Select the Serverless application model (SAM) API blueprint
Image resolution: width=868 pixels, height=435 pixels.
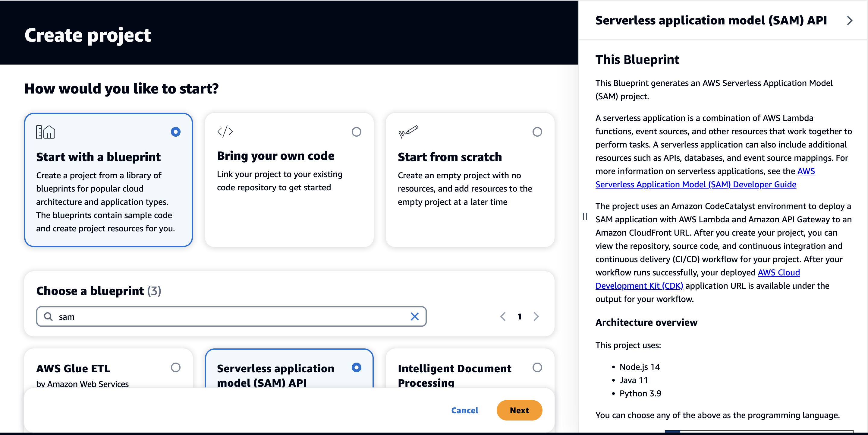pyautogui.click(x=357, y=368)
